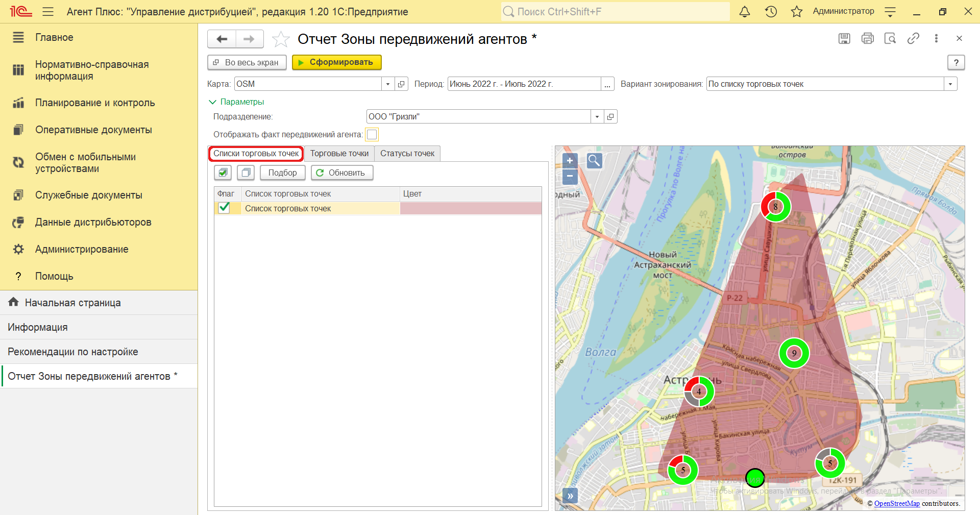Go to Начальная страница
The width and height of the screenshot is (980, 515).
coord(99,303)
